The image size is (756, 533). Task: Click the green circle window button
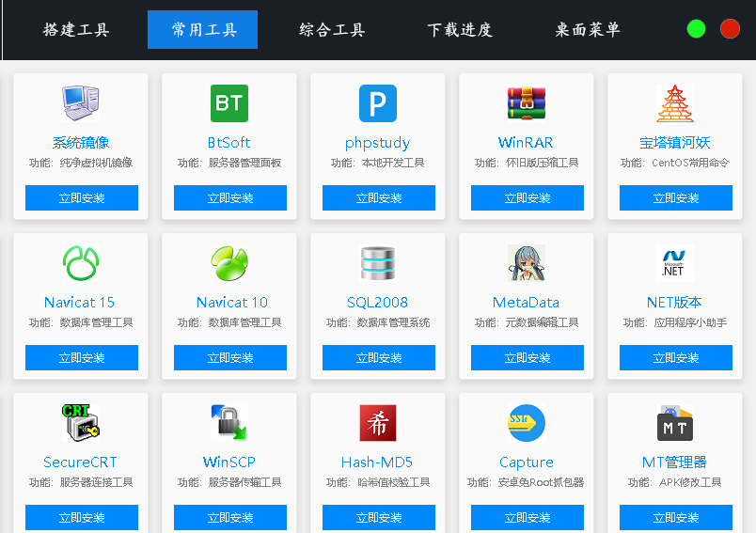pos(696,29)
